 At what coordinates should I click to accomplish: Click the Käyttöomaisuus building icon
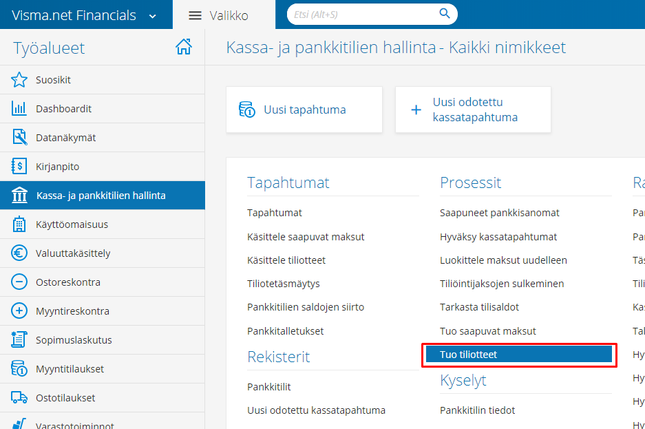18,225
